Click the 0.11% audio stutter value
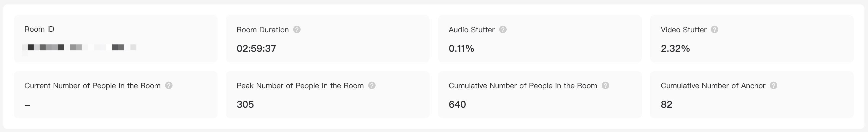 point(461,49)
